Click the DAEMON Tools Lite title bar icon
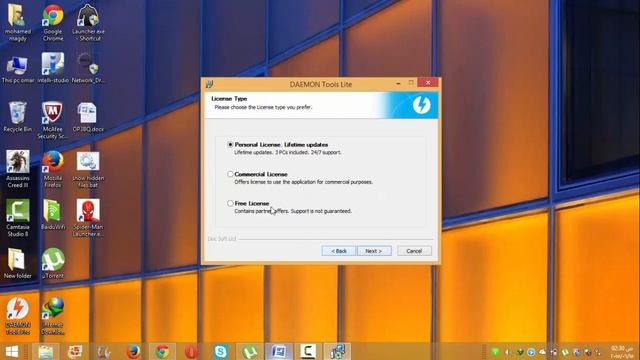 209,84
